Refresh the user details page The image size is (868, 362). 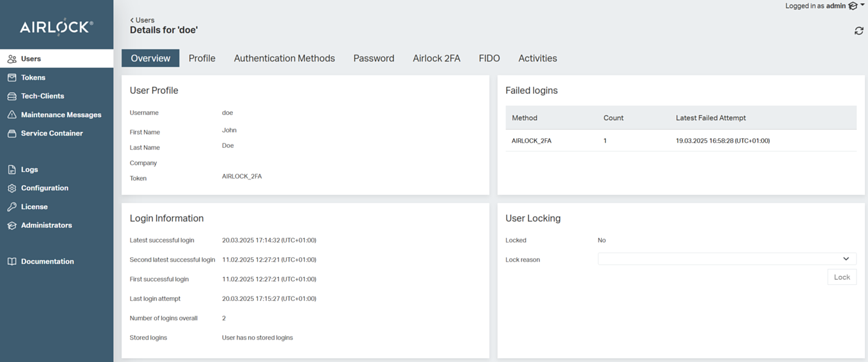click(x=858, y=31)
